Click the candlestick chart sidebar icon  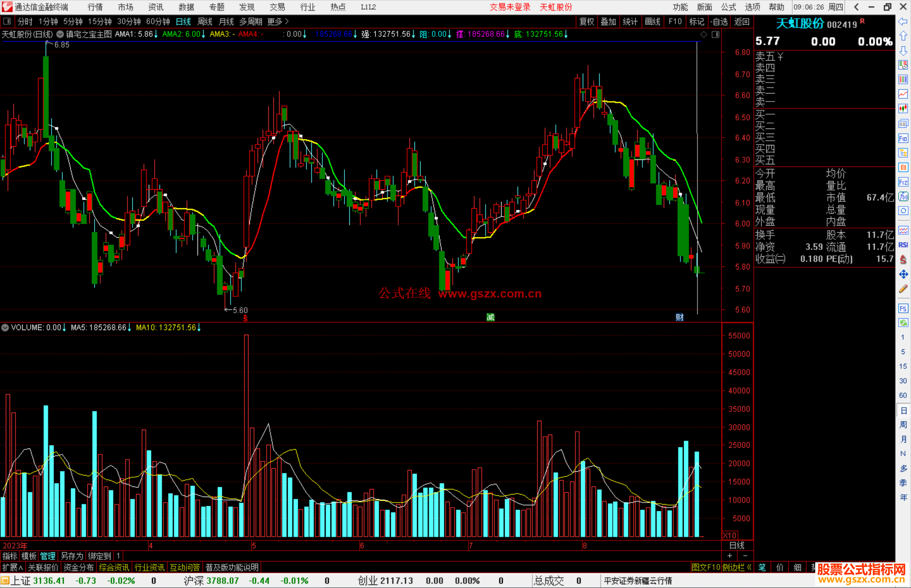[x=903, y=108]
